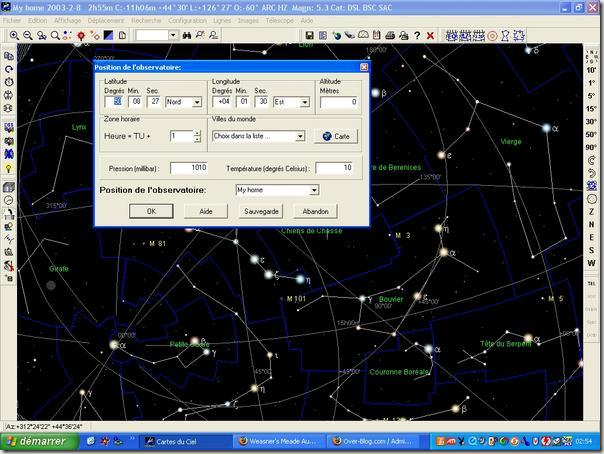604x454 pixels.
Task: Click the hourglass-shaped toolbar icon
Action: tap(505, 36)
